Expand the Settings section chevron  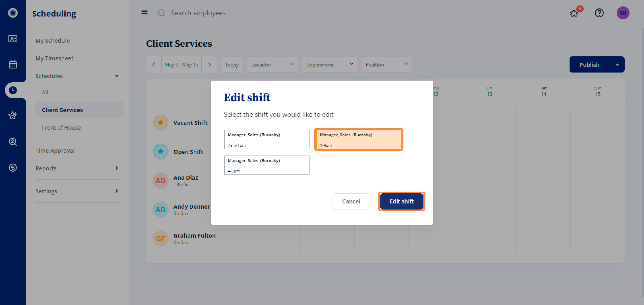coord(117,191)
